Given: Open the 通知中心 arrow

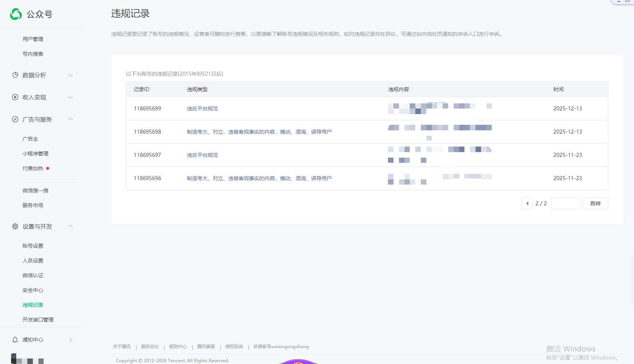Looking at the screenshot, I should pyautogui.click(x=71, y=340).
